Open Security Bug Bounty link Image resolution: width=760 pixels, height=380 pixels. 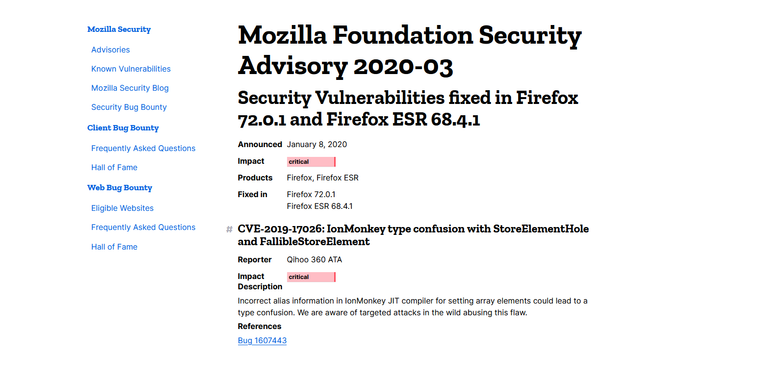coord(129,107)
